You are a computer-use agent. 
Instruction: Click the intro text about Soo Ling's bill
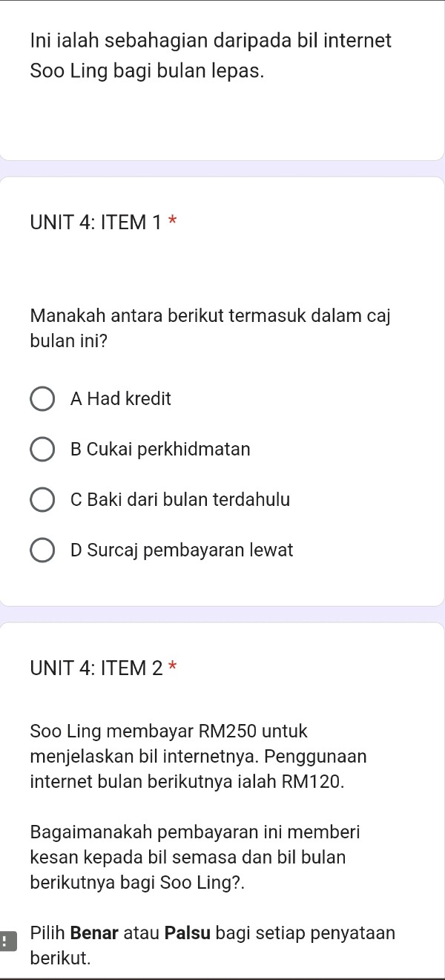210,57
